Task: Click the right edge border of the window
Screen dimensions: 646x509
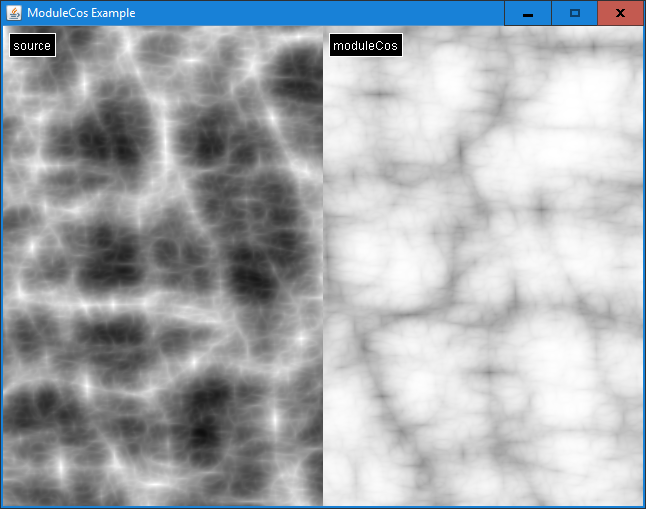Action: coord(644,266)
